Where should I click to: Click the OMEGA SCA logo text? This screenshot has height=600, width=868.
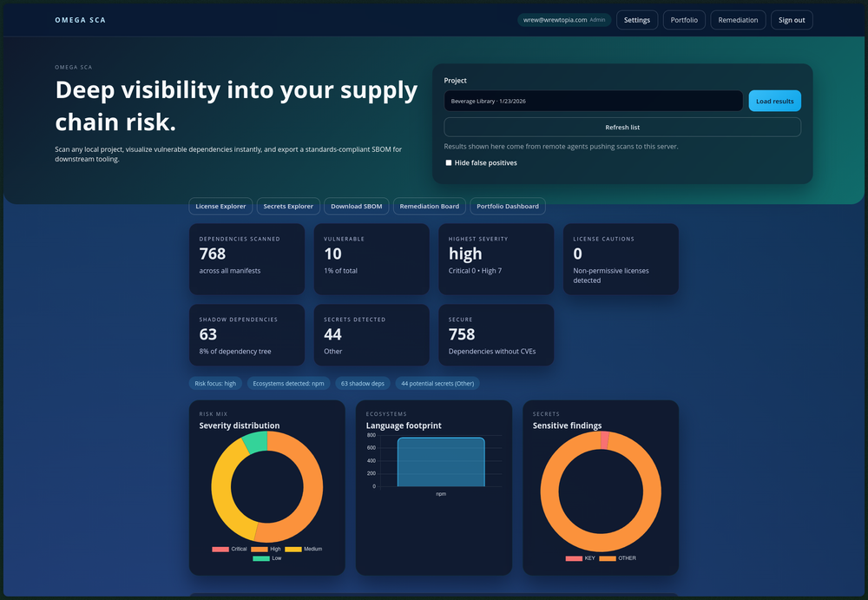point(80,20)
